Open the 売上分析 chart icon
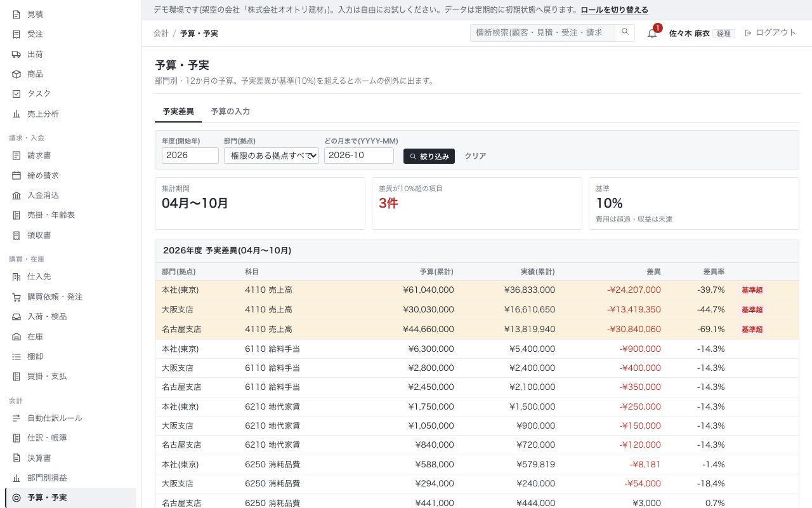The image size is (812, 508). pos(16,114)
